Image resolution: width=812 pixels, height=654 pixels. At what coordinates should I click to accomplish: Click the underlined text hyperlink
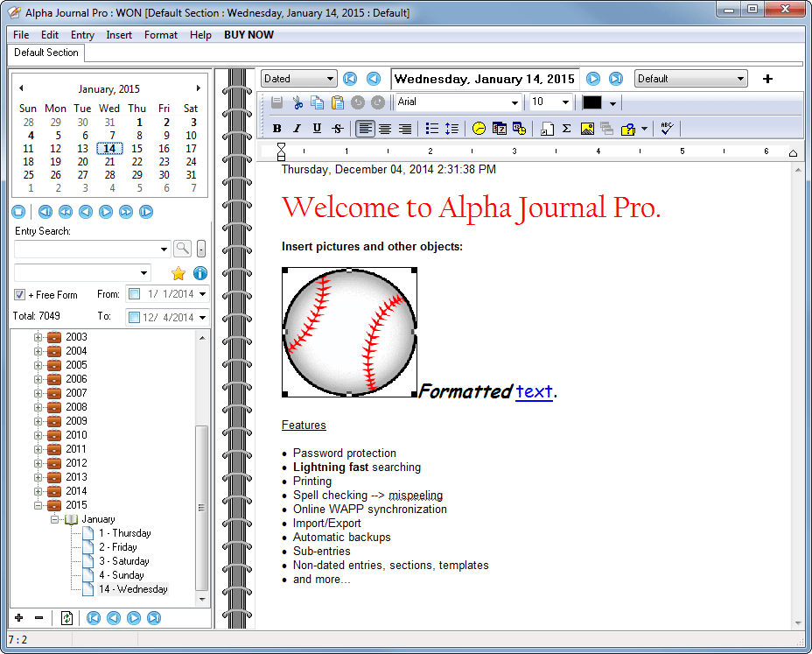pyautogui.click(x=534, y=391)
